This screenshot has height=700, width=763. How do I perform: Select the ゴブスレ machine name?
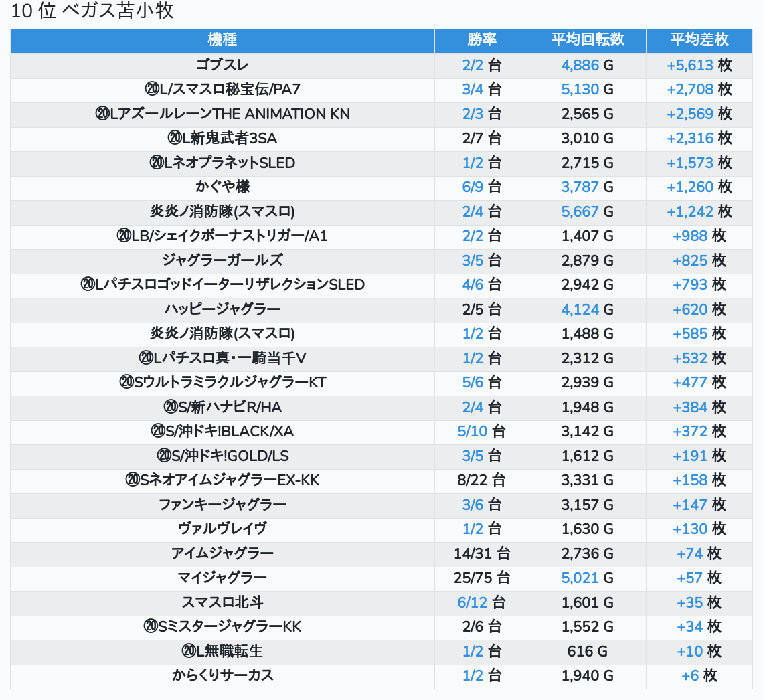[x=222, y=65]
